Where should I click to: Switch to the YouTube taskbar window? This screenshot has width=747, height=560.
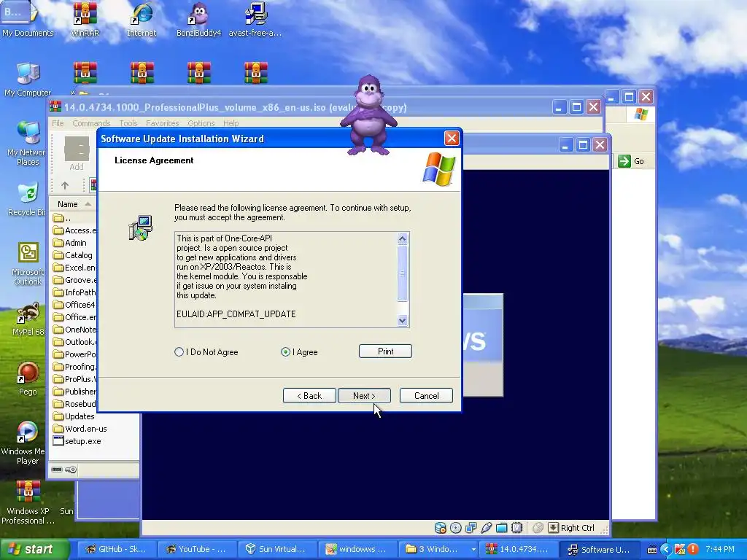click(196, 550)
